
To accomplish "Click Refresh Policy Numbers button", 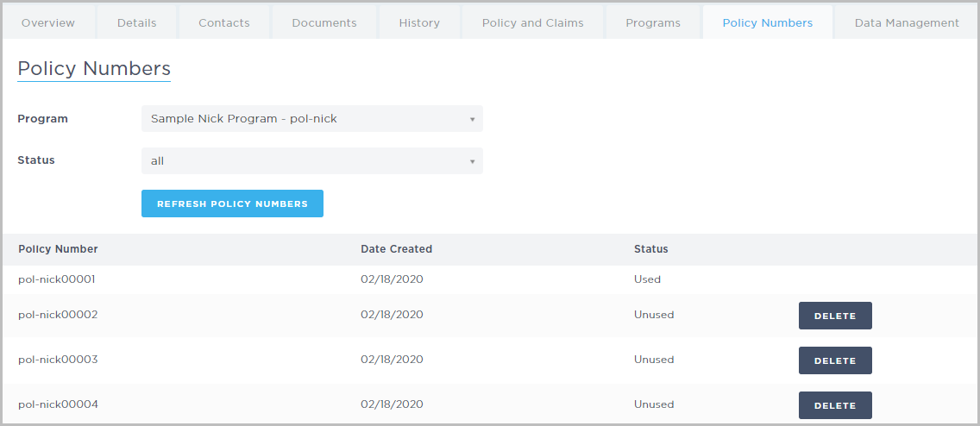I will pos(233,204).
